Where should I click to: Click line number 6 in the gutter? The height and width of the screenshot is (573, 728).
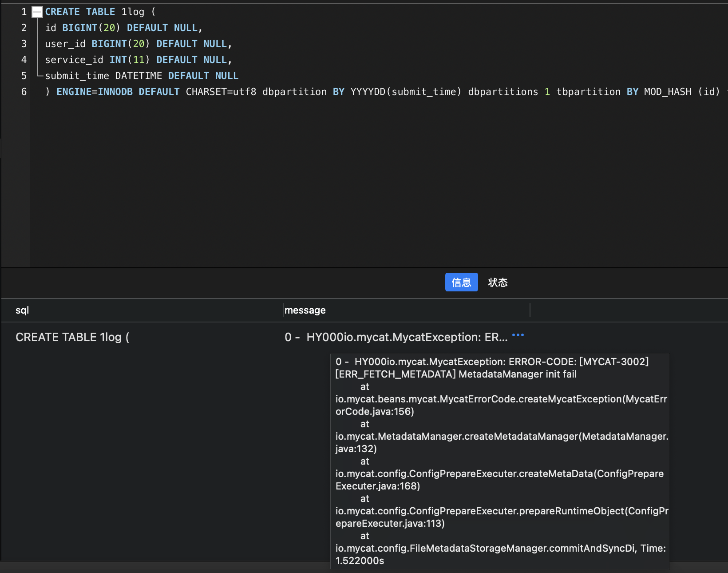tap(24, 92)
